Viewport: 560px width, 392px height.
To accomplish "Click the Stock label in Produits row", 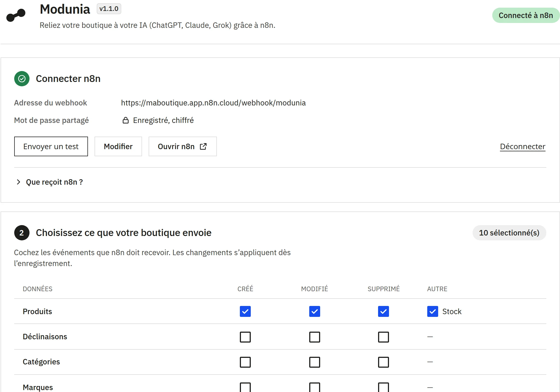I will coord(452,311).
